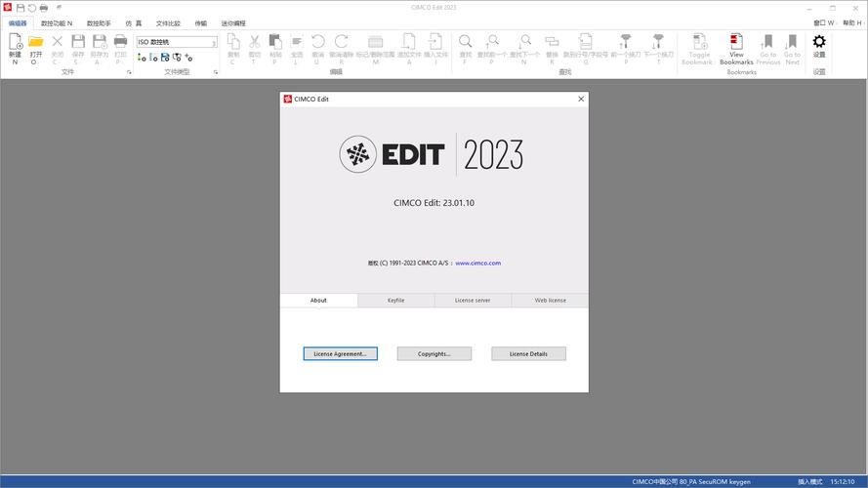Click the Copyrights... button

click(x=434, y=353)
